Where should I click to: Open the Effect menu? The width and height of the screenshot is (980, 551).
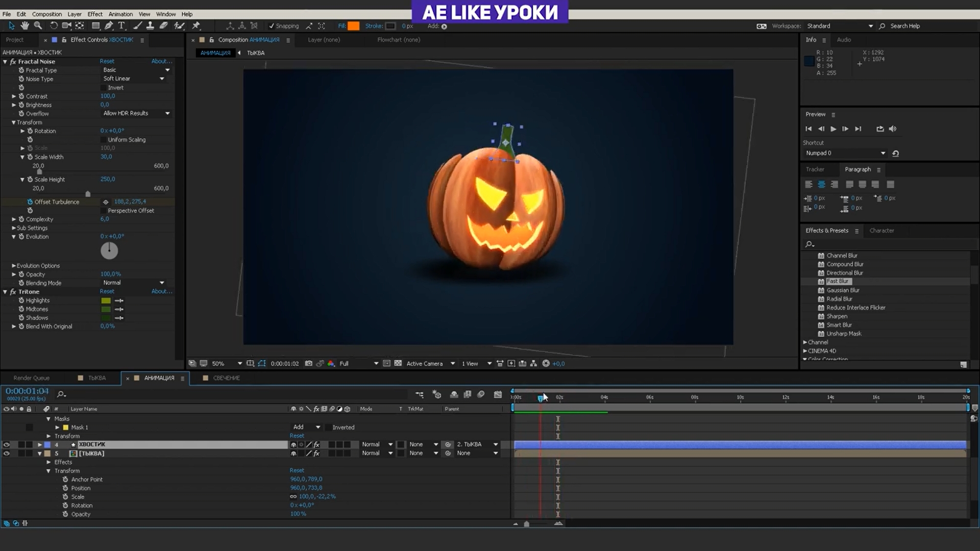[x=94, y=14]
